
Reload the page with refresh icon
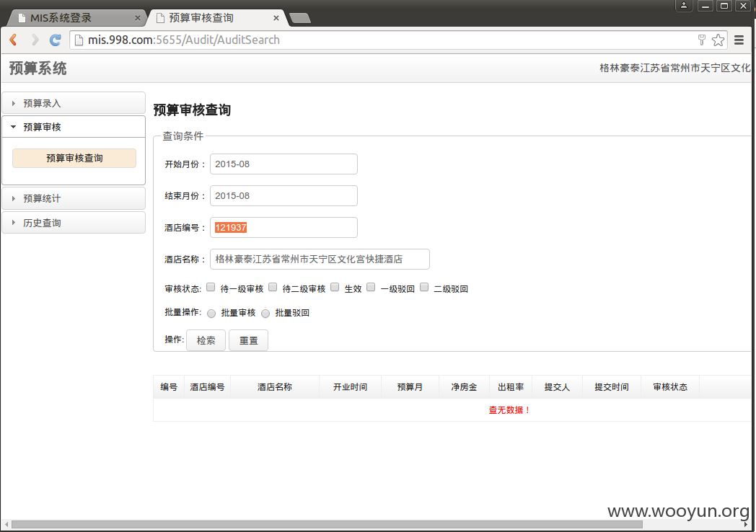(55, 40)
